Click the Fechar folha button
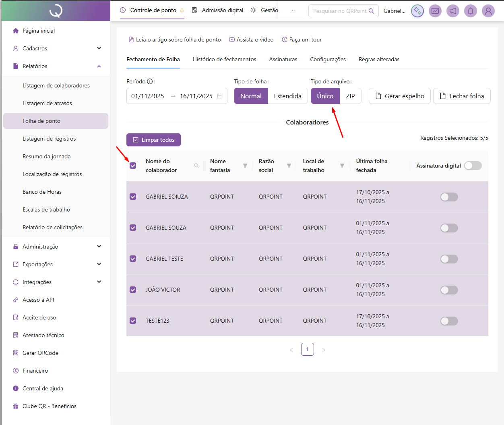Image resolution: width=504 pixels, height=425 pixels. (x=462, y=96)
